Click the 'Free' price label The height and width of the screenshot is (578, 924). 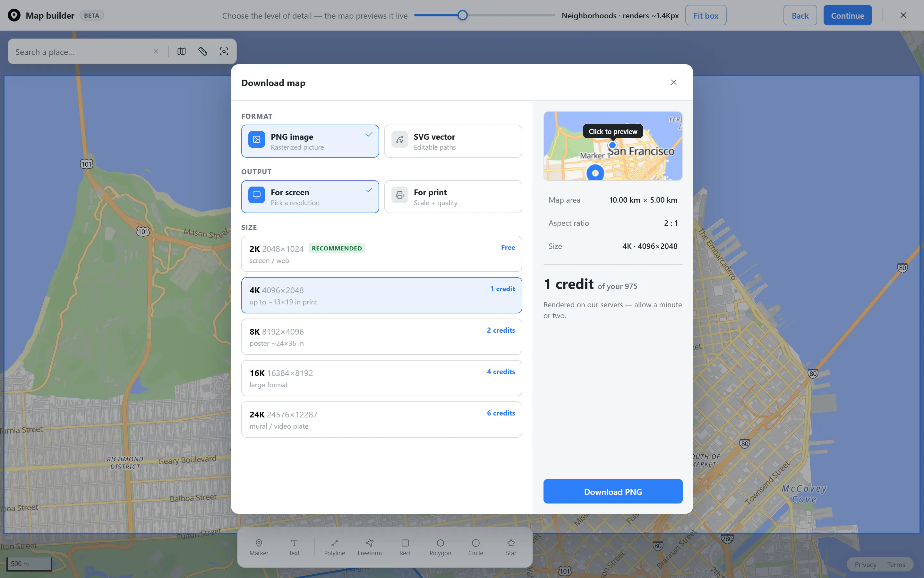[508, 247]
